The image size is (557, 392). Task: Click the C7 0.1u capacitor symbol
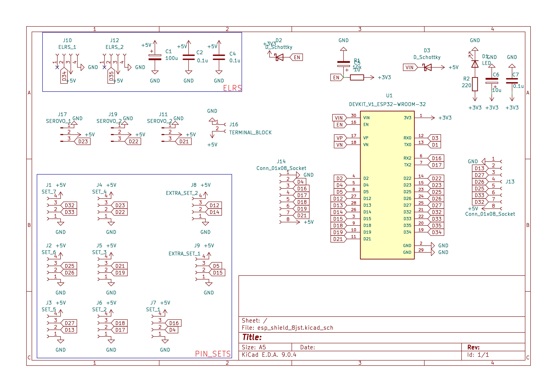(512, 81)
